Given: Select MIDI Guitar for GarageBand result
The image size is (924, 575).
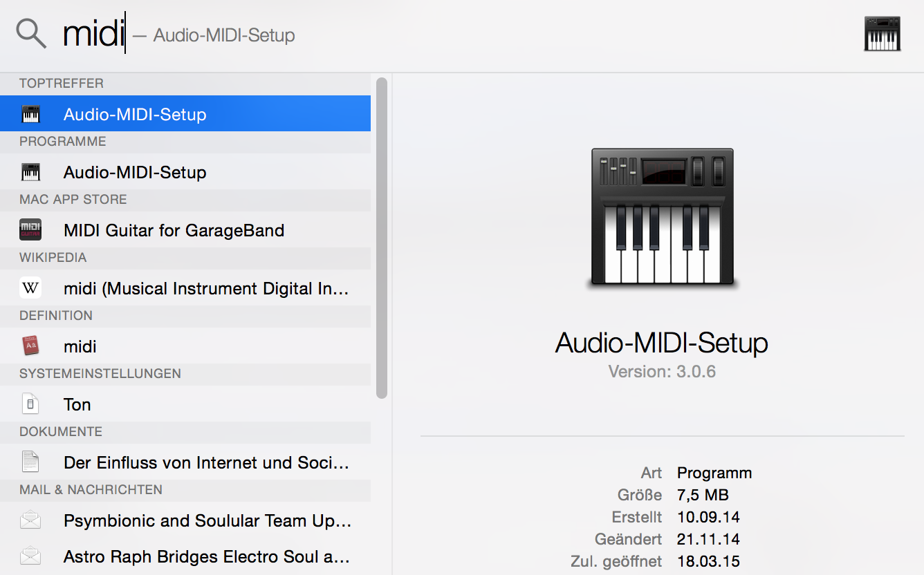Looking at the screenshot, I should 185,230.
